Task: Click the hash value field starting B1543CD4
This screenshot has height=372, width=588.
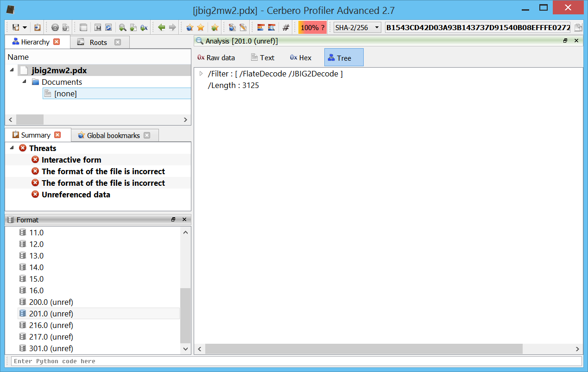Action: point(478,27)
